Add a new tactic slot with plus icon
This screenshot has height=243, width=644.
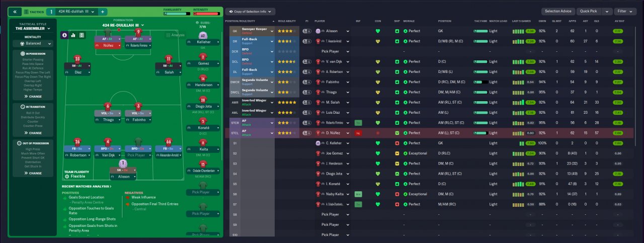(x=102, y=12)
